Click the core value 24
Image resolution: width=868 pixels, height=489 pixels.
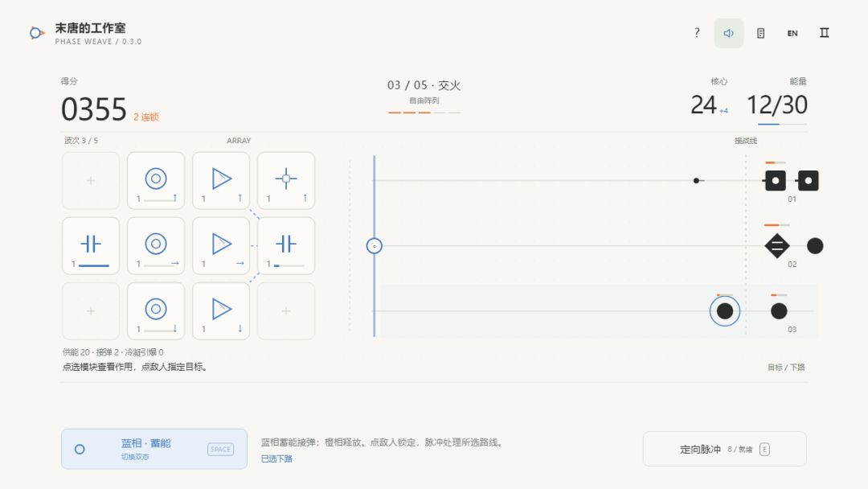click(703, 105)
